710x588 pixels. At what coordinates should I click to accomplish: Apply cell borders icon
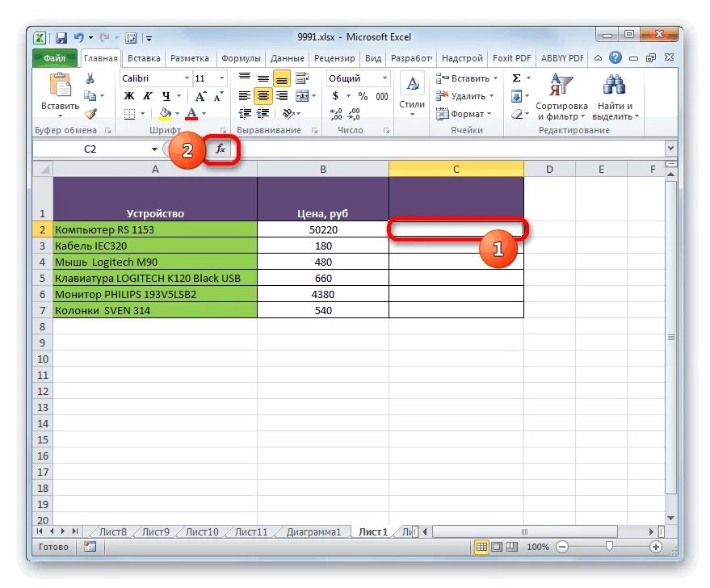(x=129, y=114)
